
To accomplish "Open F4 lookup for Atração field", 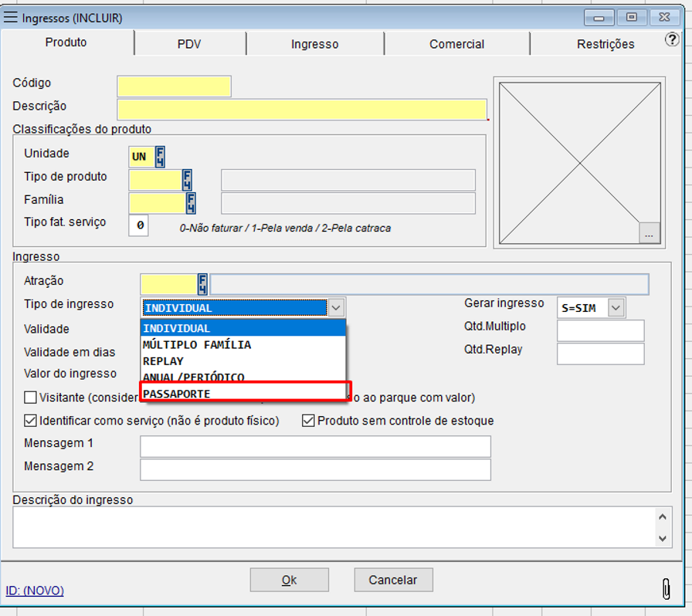I will [x=202, y=284].
